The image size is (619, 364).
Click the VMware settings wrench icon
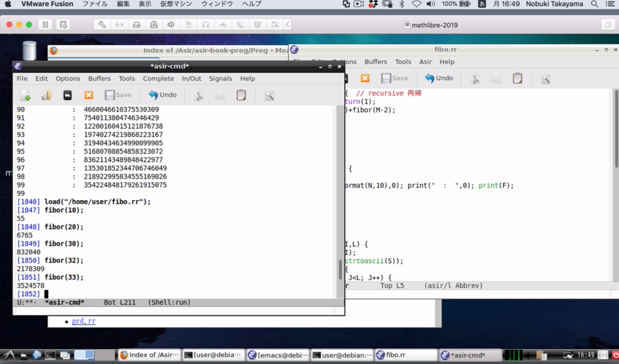[x=102, y=25]
